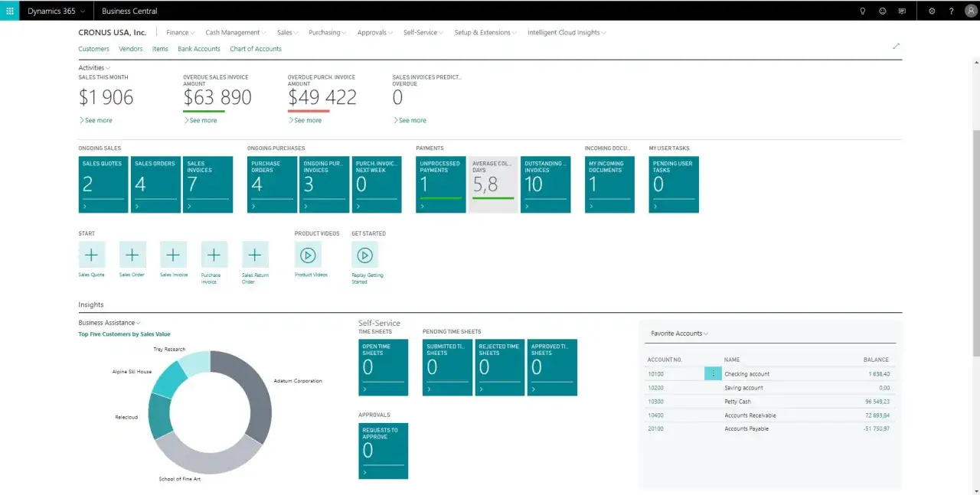The height and width of the screenshot is (495, 980).
Task: Expand the Intelligent Cloud Insights menu
Action: point(567,33)
